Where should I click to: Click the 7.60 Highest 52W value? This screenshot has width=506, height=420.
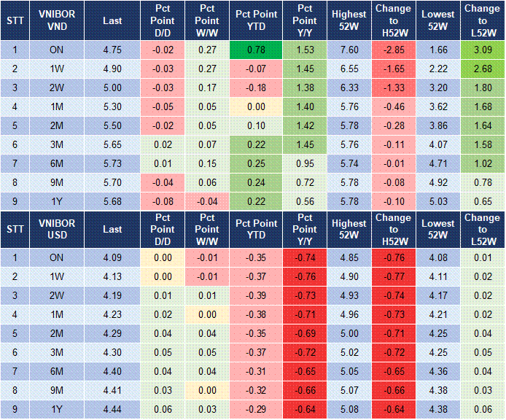(x=349, y=50)
